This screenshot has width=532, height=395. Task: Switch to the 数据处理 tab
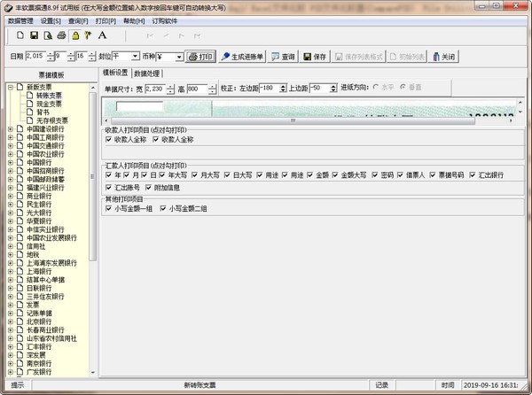coord(147,74)
